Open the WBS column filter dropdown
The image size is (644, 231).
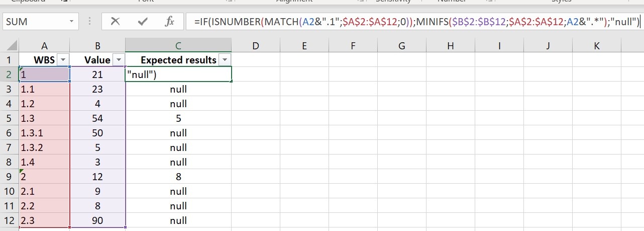63,60
